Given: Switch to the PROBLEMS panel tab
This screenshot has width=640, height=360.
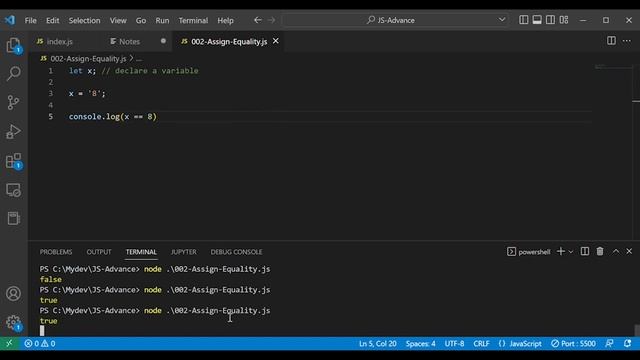Looking at the screenshot, I should pyautogui.click(x=56, y=252).
